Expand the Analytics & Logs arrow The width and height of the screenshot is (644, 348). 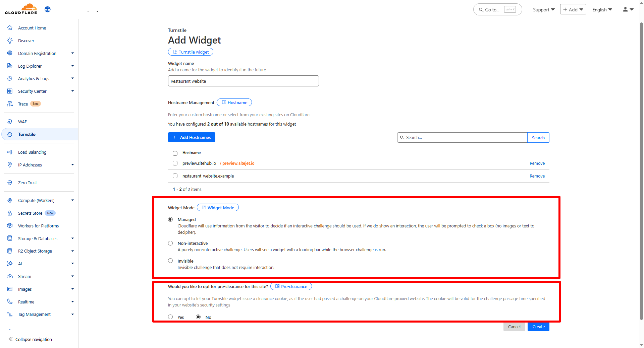[x=72, y=78]
